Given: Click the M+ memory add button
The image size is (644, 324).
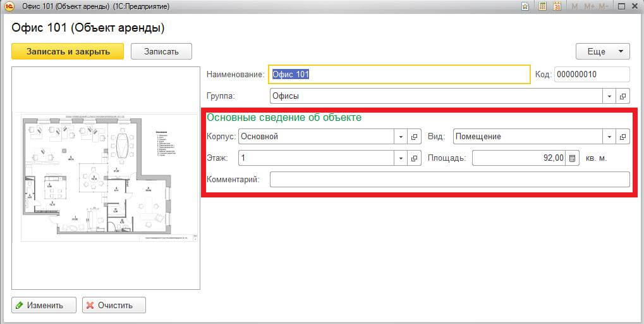Looking at the screenshot, I should [590, 6].
